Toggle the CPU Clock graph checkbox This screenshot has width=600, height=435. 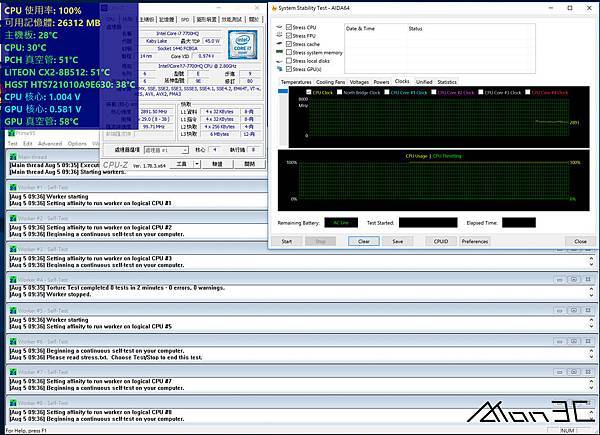[308, 91]
